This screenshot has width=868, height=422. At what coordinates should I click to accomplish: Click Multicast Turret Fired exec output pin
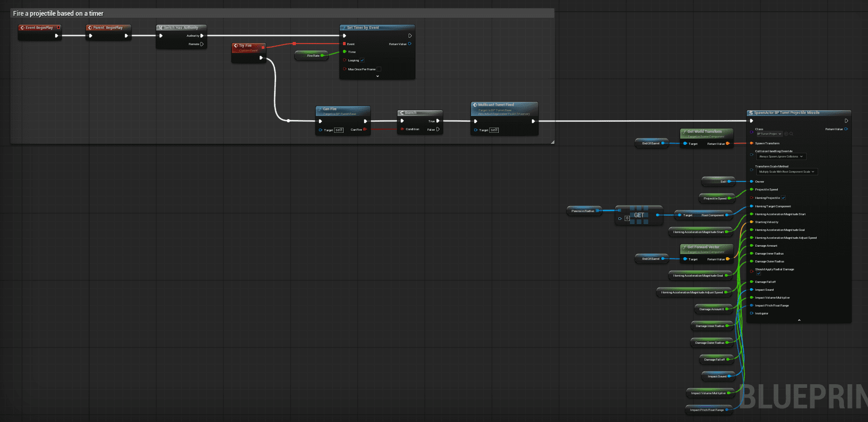pos(533,121)
